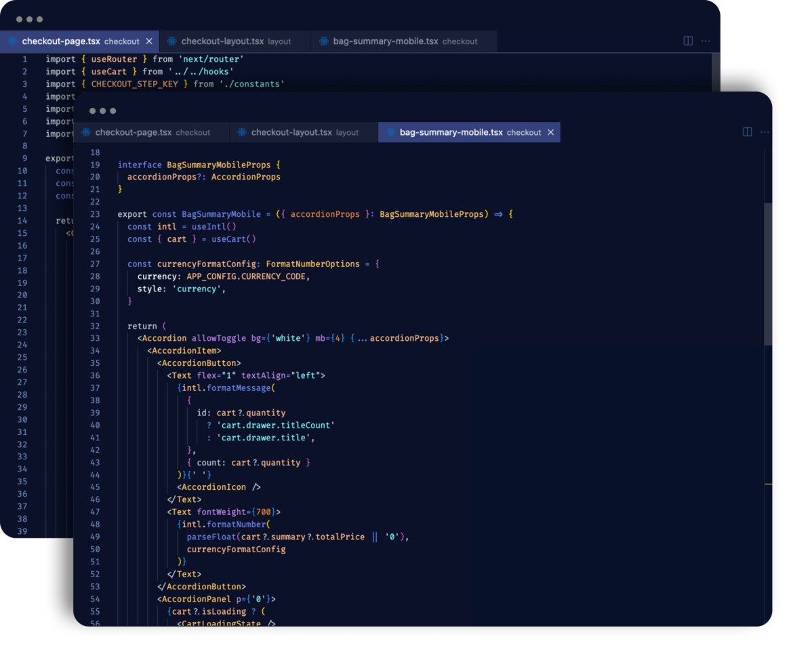Click the split editor icon in back window
This screenshot has width=812, height=645.
coord(687,41)
